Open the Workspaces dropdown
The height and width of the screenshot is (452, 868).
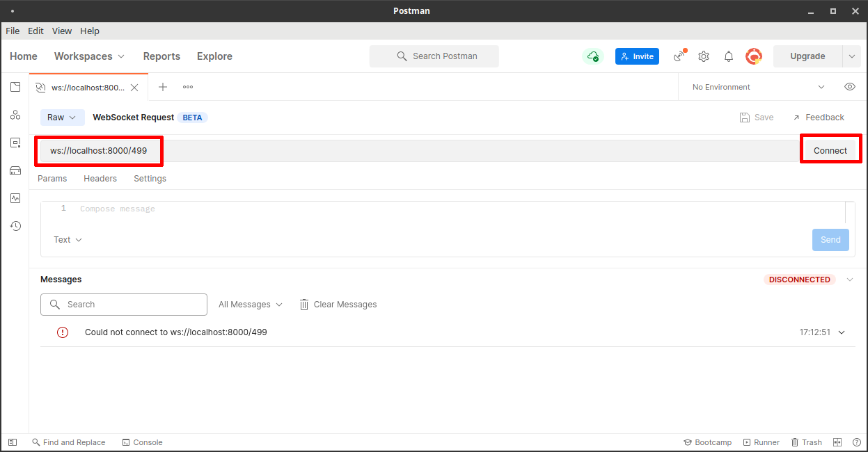89,56
